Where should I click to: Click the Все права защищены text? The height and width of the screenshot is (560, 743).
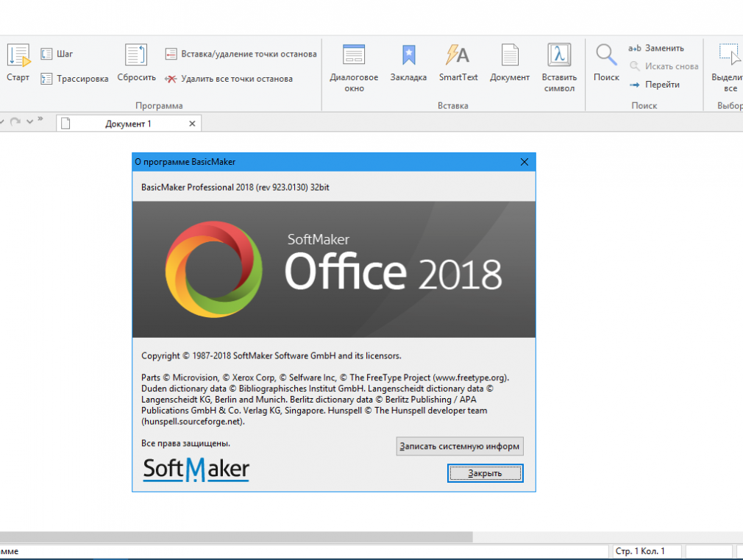click(185, 443)
